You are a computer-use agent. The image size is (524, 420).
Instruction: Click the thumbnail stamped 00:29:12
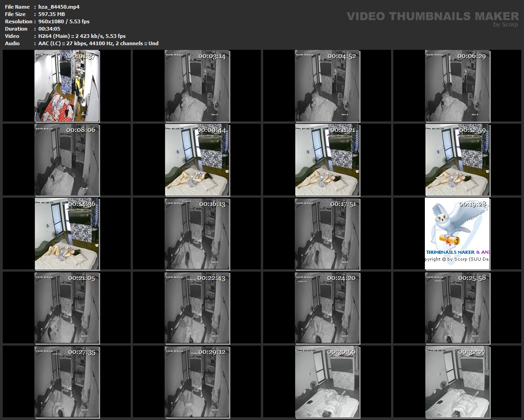197,382
